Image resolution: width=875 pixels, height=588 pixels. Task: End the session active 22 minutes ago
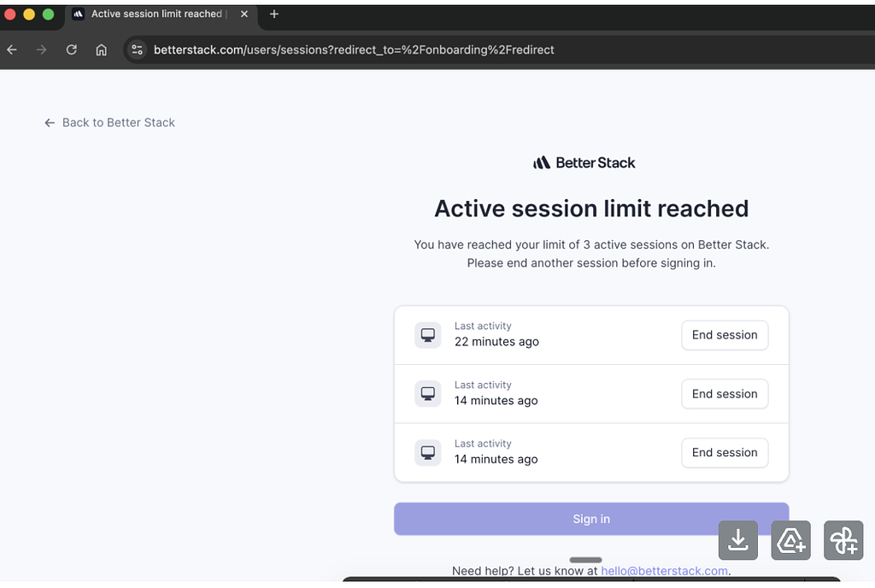tap(724, 335)
